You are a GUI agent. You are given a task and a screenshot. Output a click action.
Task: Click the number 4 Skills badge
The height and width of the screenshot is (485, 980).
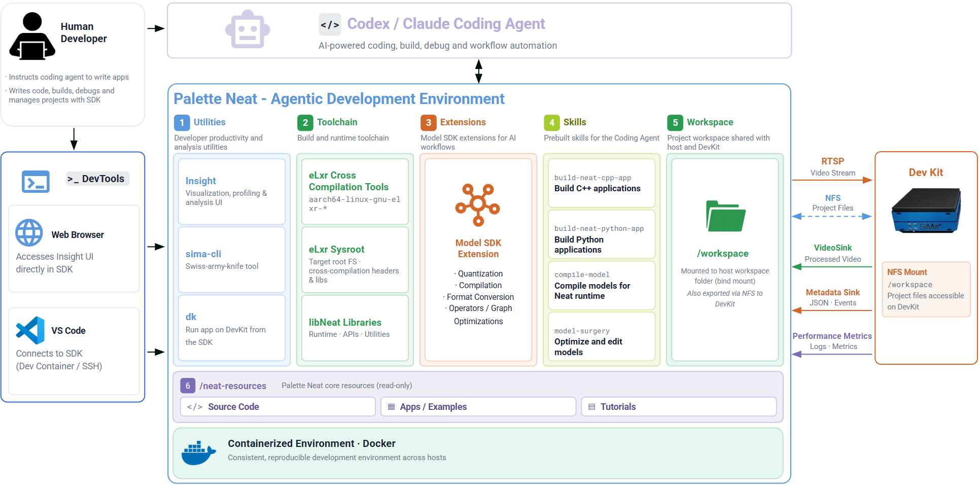[x=551, y=123]
